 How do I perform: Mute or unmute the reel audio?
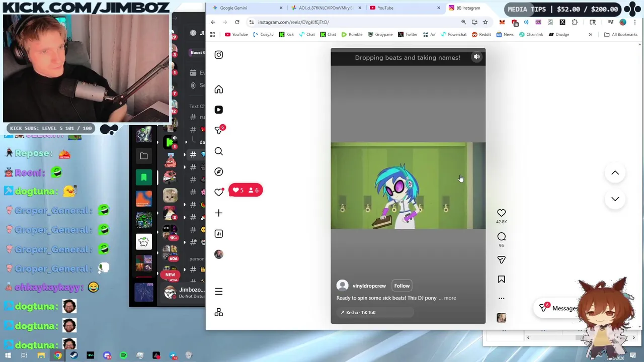click(x=476, y=57)
